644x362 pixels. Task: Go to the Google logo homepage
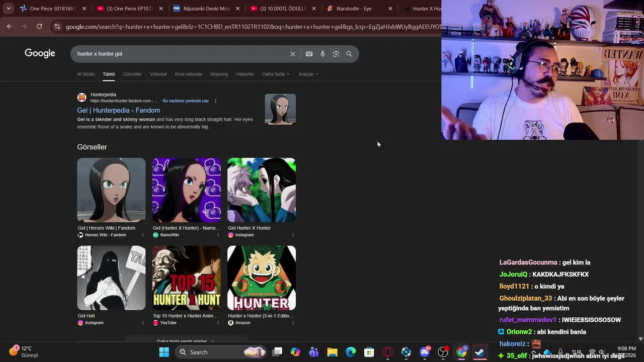[40, 53]
